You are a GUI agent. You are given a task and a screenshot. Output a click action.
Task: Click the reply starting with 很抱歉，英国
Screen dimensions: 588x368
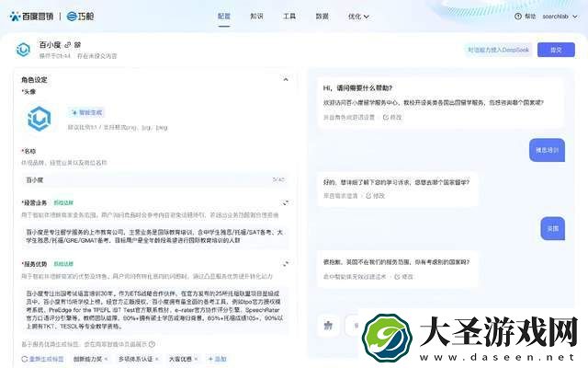coord(396,261)
